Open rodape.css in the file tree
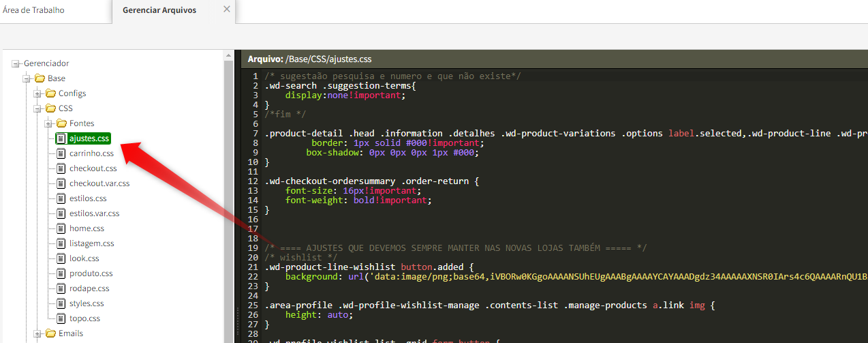This screenshot has height=343, width=868. [x=89, y=288]
